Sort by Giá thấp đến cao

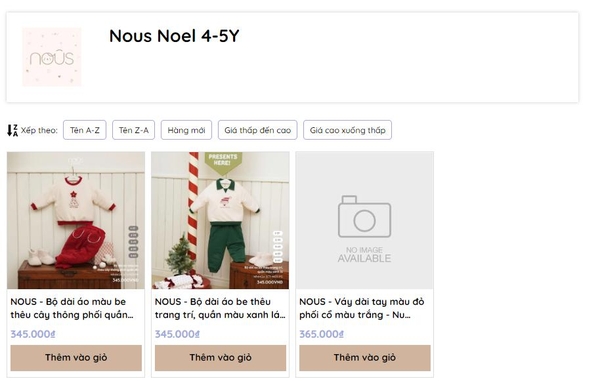point(258,130)
